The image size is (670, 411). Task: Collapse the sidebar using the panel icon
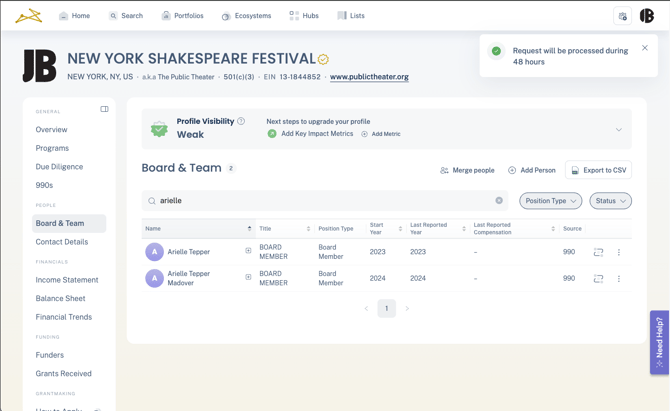104,109
